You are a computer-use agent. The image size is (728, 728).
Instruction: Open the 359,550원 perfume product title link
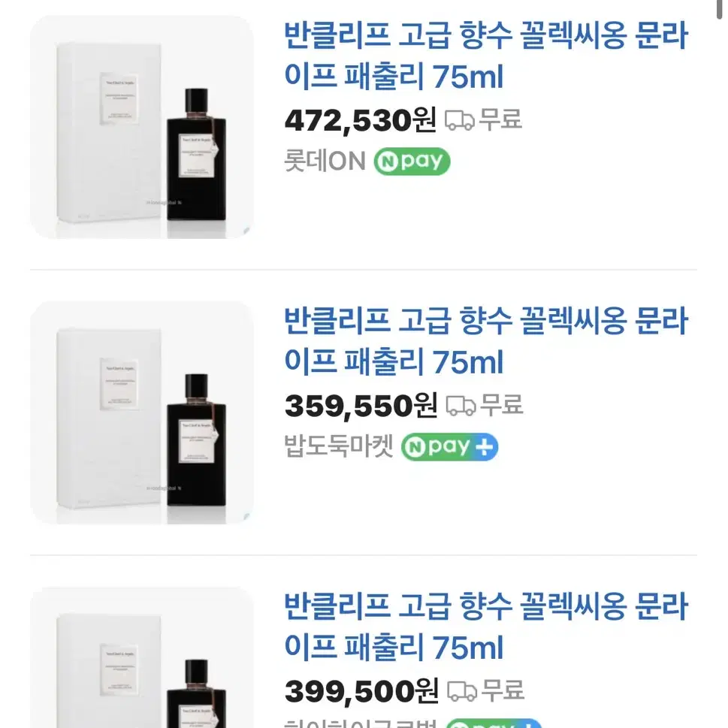(485, 341)
